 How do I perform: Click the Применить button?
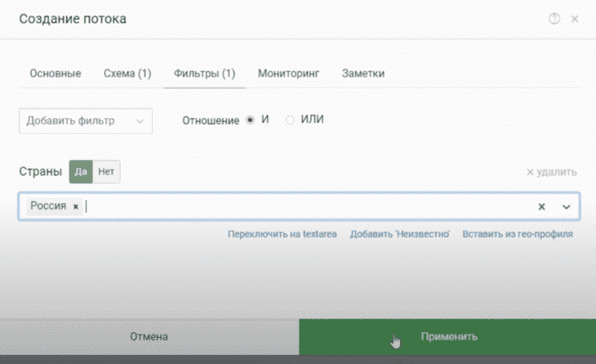447,336
